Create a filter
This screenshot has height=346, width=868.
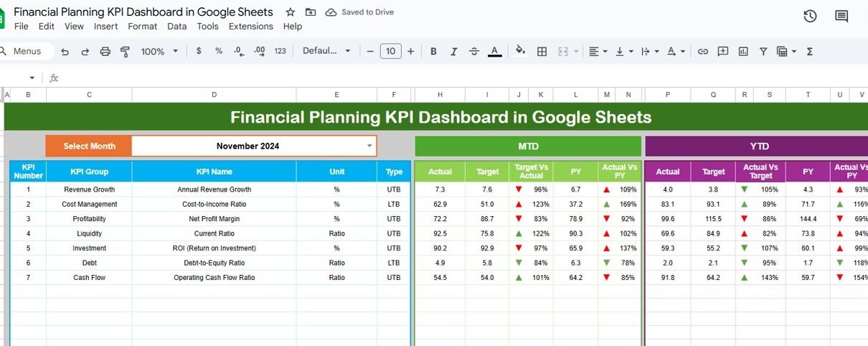(x=763, y=52)
